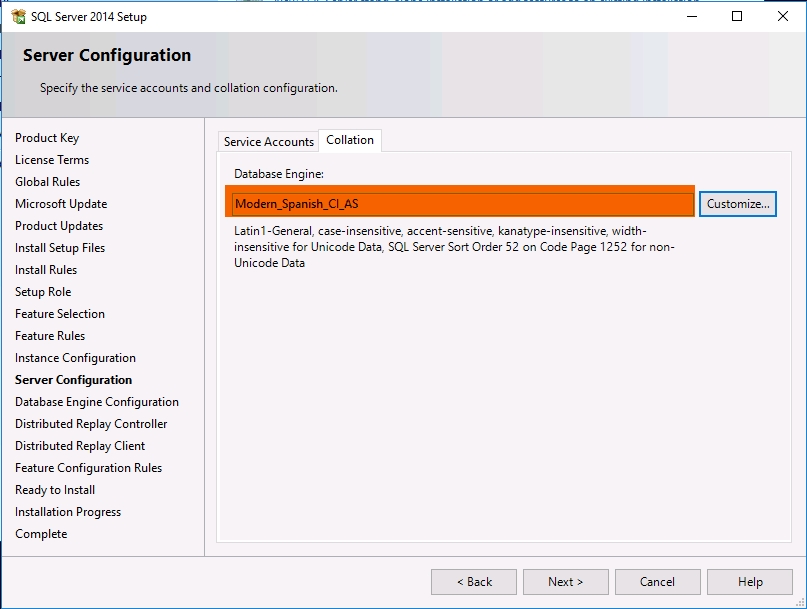
Task: Select the Database Engine Configuration step
Action: [97, 402]
